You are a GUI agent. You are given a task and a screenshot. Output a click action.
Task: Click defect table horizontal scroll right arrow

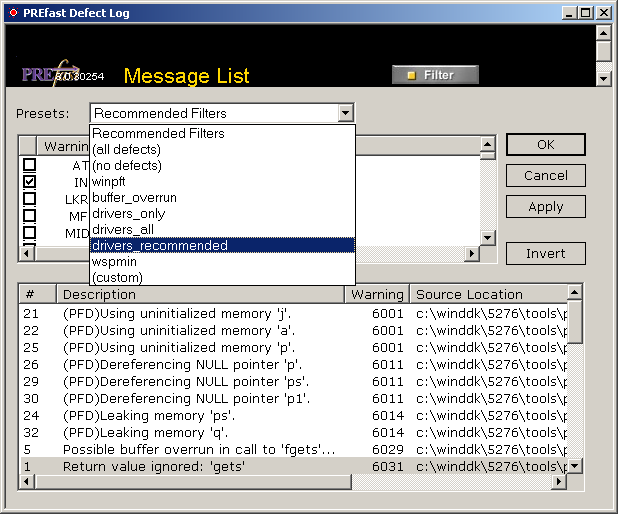(559, 482)
